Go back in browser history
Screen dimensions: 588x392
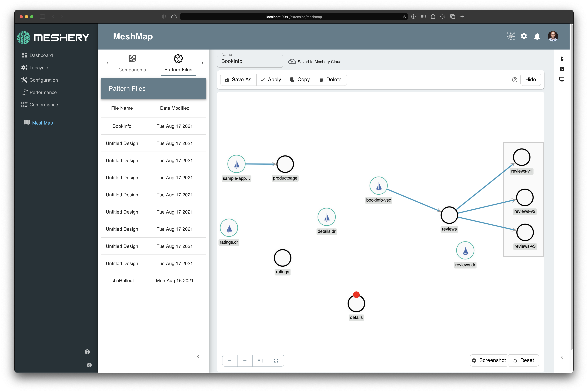[x=53, y=17]
